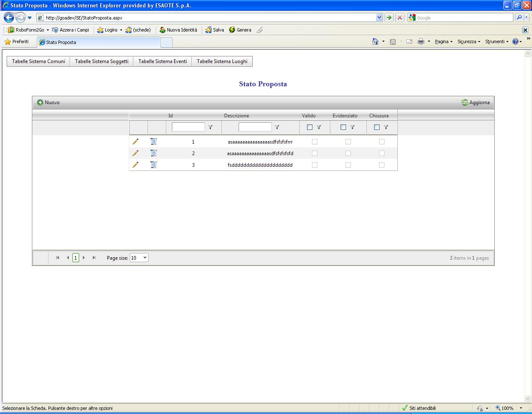The image size is (532, 414).
Task: Go to first page of grid
Action: pyautogui.click(x=58, y=258)
